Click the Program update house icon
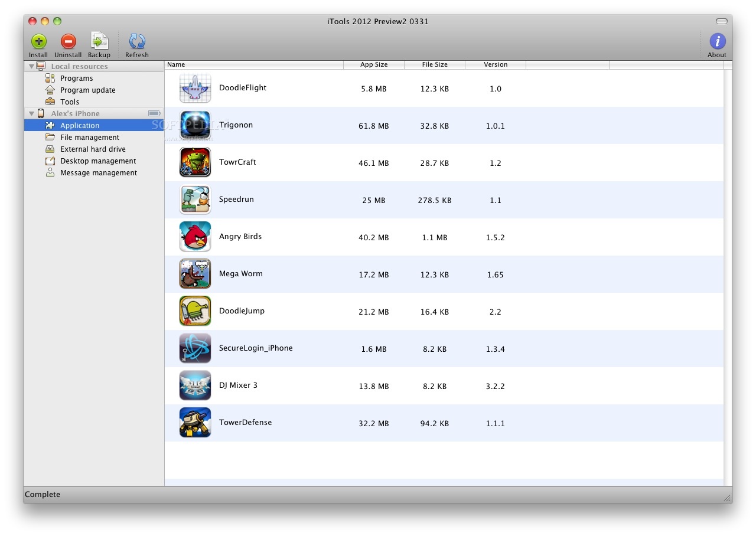Image resolution: width=756 pixels, height=536 pixels. pos(50,90)
